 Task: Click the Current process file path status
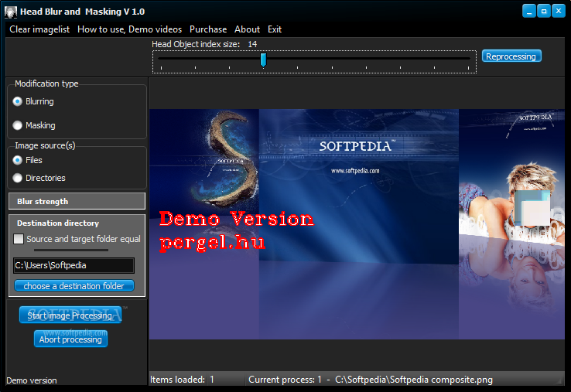414,380
